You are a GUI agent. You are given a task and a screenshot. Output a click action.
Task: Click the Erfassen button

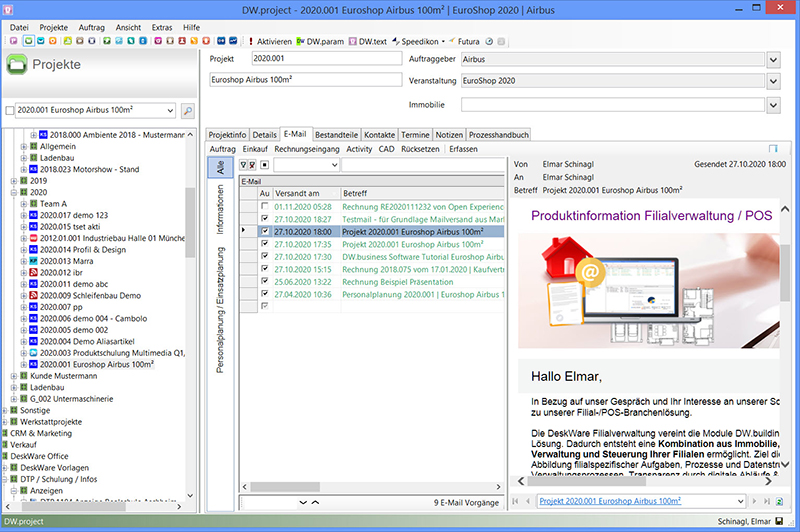click(463, 149)
